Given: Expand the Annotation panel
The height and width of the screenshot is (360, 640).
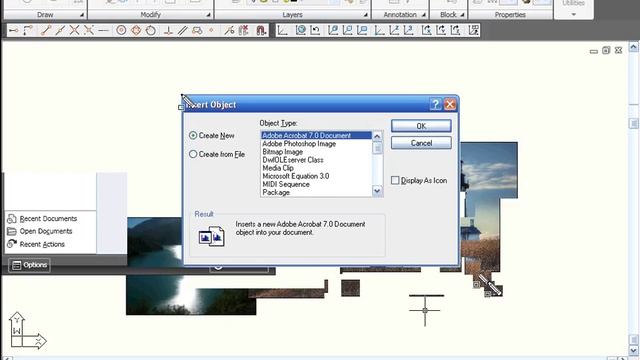Looking at the screenshot, I should 424,15.
